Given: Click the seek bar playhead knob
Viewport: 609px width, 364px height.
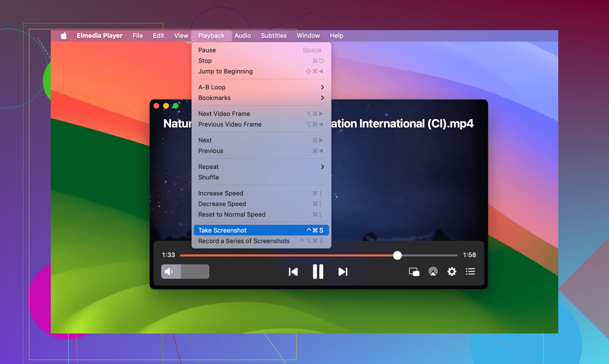Looking at the screenshot, I should pyautogui.click(x=397, y=255).
